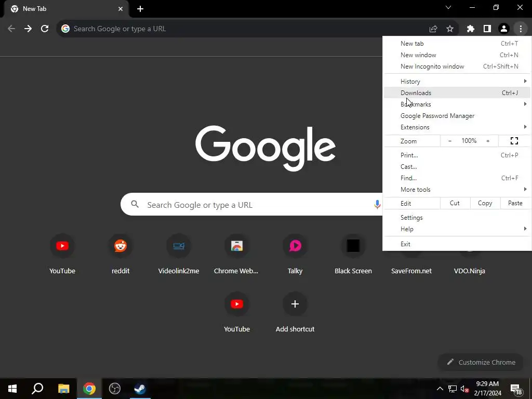Screen dimensions: 532x399
Task: Open the taskbar search magnifier
Action: coord(37,389)
